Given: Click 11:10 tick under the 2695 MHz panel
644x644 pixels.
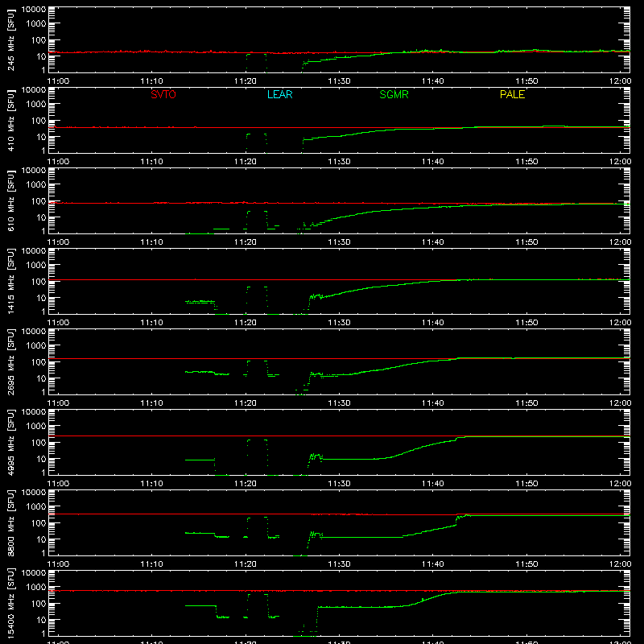Looking at the screenshot, I should 152,403.
